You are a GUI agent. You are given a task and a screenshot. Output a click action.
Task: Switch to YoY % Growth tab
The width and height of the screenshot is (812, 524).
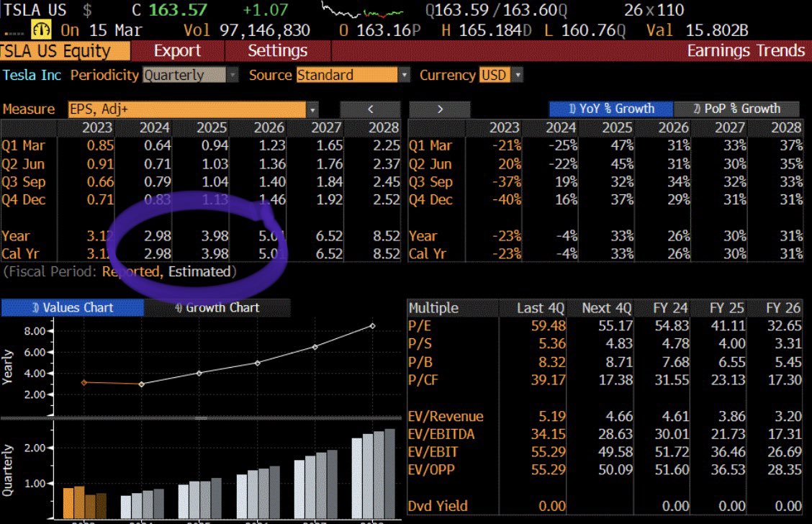[611, 109]
